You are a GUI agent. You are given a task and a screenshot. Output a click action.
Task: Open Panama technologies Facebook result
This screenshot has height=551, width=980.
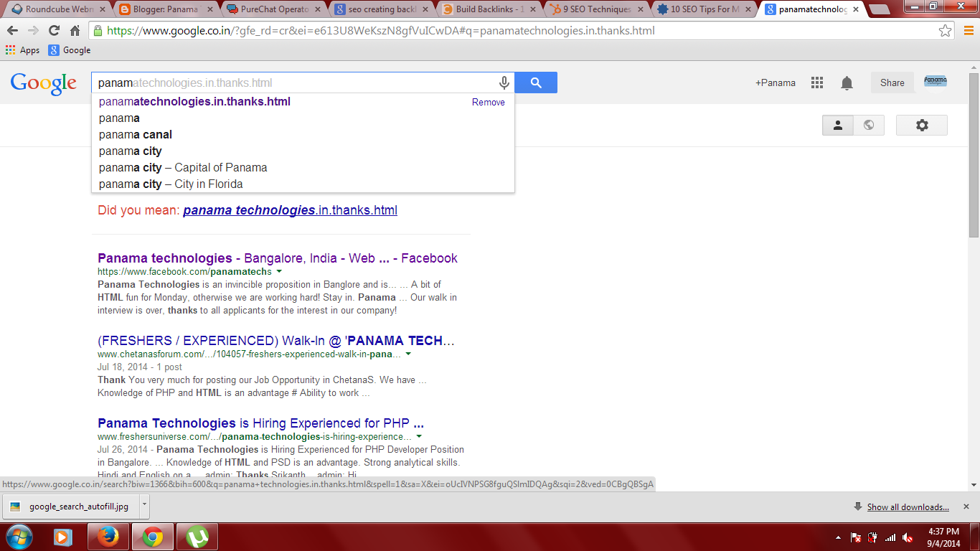click(x=278, y=258)
